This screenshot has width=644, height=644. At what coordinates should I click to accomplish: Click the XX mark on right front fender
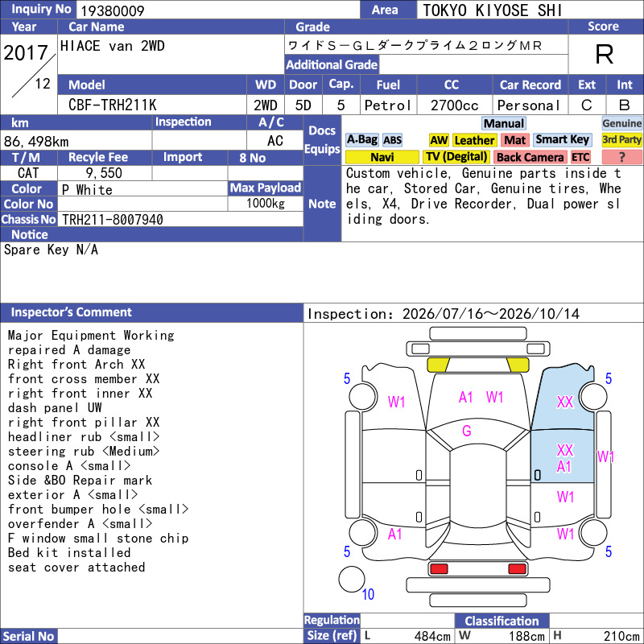click(565, 402)
